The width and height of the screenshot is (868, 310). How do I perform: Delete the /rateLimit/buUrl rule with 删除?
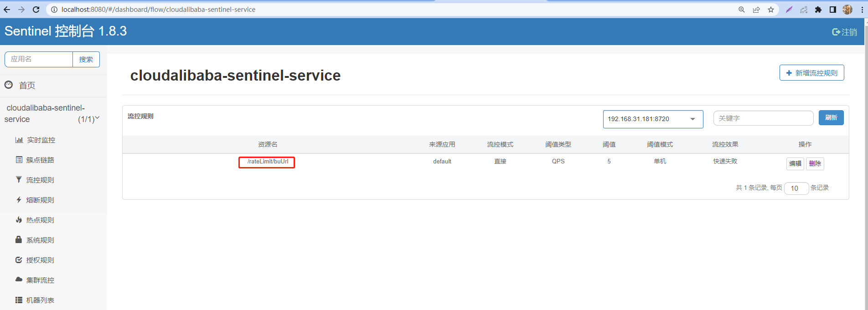pos(815,164)
